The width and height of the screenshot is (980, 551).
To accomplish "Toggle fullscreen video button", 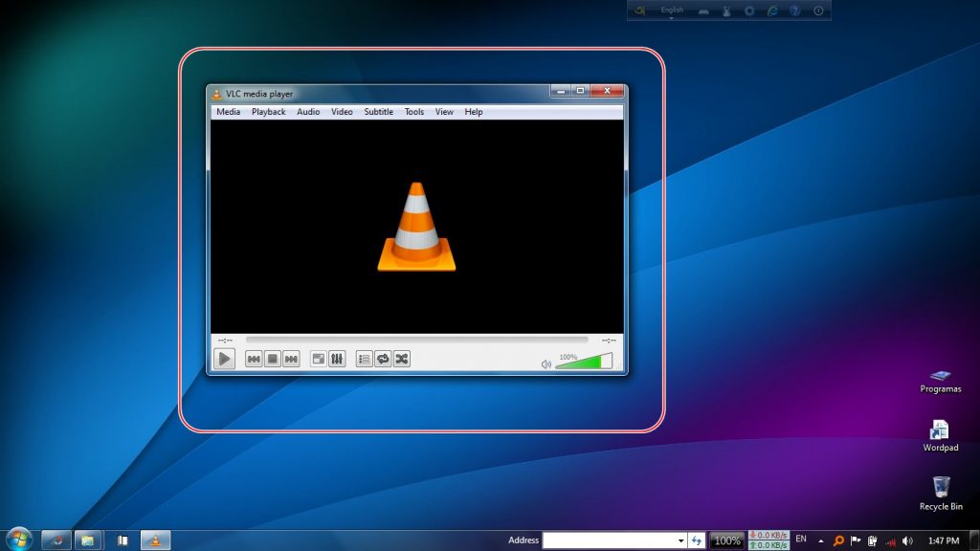I will (318, 359).
